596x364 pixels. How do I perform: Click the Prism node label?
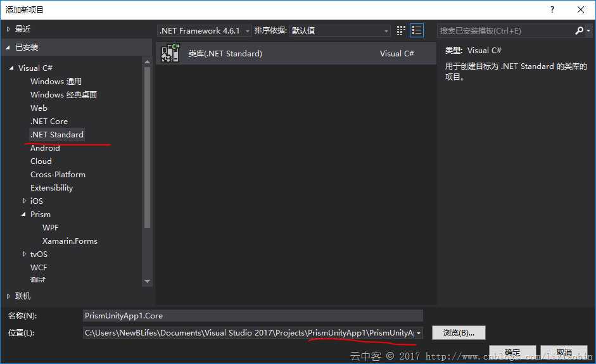(x=41, y=215)
